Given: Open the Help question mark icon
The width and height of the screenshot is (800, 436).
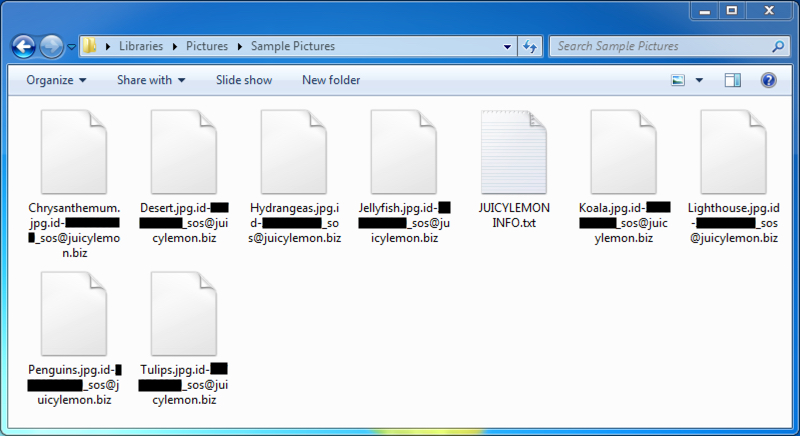Looking at the screenshot, I should click(x=768, y=80).
